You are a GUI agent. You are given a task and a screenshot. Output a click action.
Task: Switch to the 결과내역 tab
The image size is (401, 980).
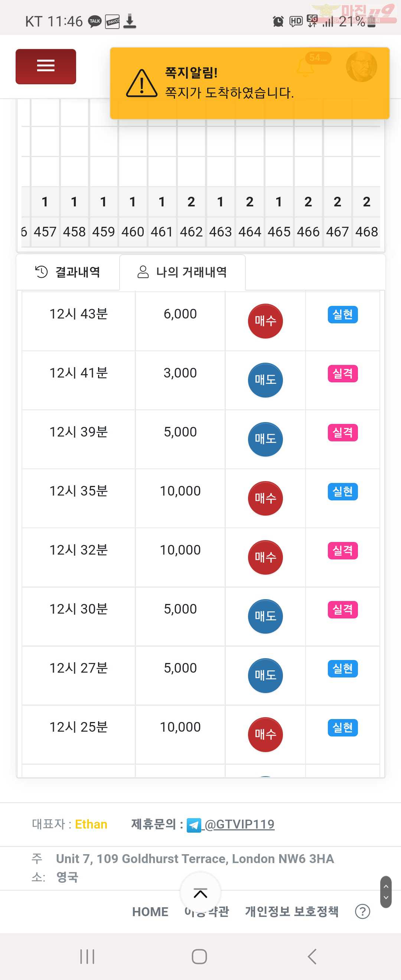pos(68,272)
